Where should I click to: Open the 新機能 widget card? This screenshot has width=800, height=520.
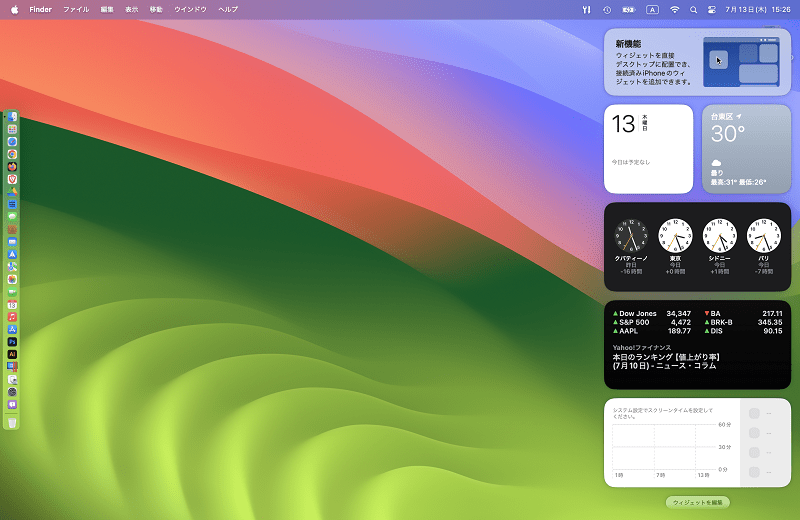point(697,62)
